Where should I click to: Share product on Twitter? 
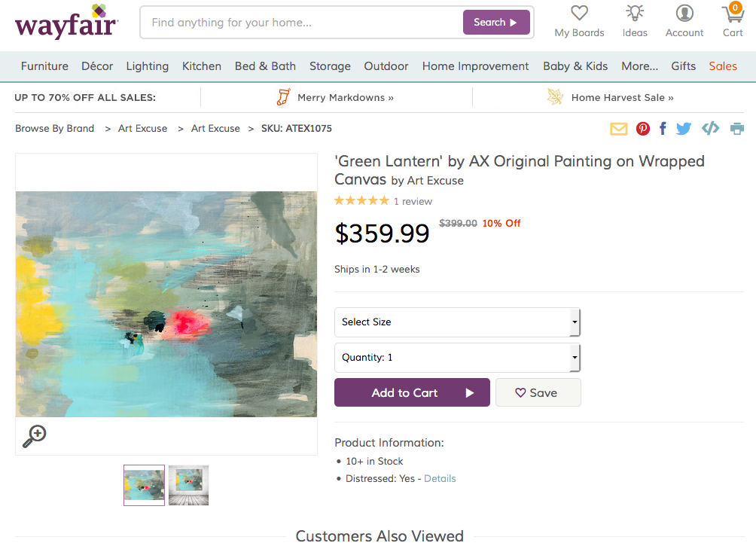[x=683, y=129]
